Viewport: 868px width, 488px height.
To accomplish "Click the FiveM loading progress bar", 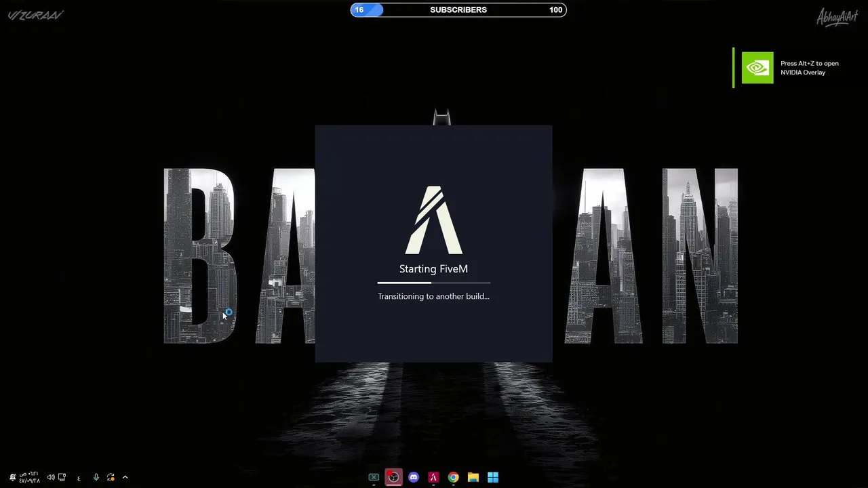I will [x=434, y=283].
